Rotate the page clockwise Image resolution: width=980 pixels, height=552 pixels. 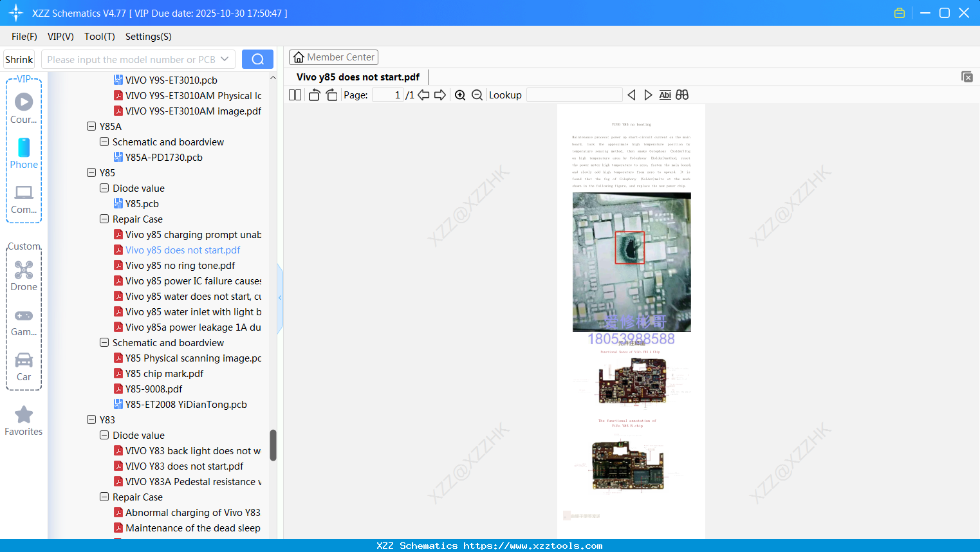click(331, 95)
